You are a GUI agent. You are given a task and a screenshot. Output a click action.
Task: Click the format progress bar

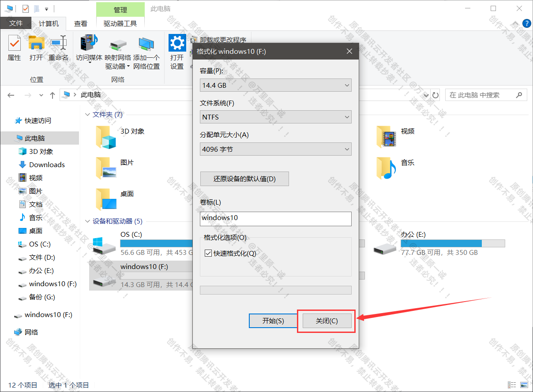click(275, 290)
